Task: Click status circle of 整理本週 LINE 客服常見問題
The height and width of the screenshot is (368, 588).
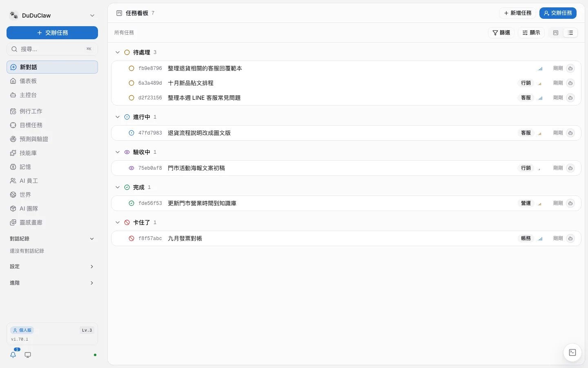Action: [131, 98]
